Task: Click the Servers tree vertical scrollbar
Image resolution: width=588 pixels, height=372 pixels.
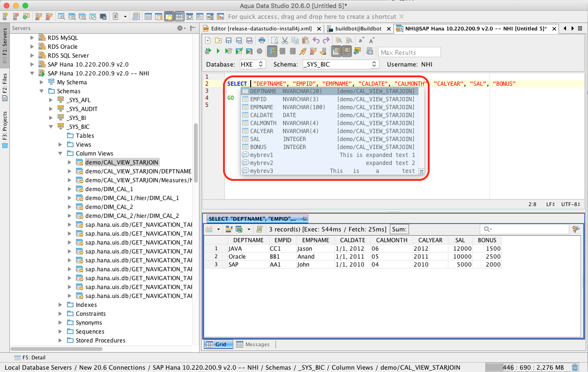Action: 196,152
